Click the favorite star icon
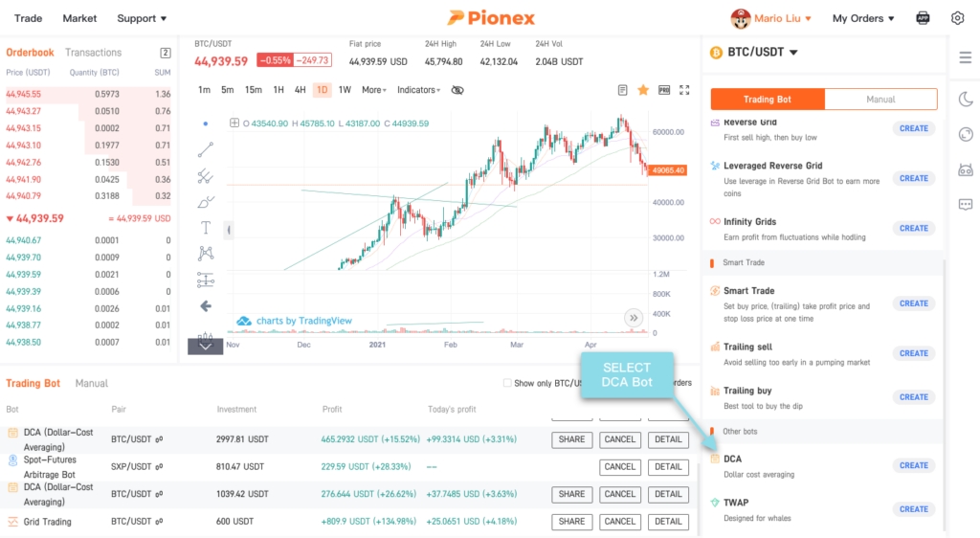This screenshot has width=980, height=538. (x=643, y=90)
